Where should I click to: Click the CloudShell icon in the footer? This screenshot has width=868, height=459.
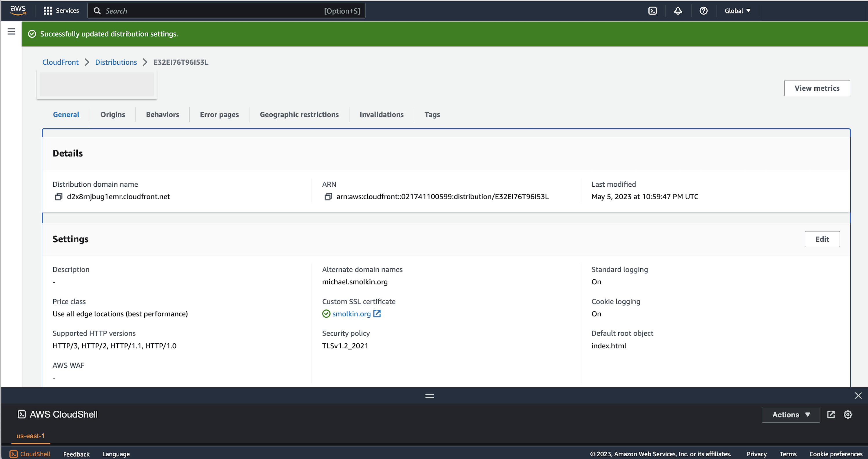14,454
